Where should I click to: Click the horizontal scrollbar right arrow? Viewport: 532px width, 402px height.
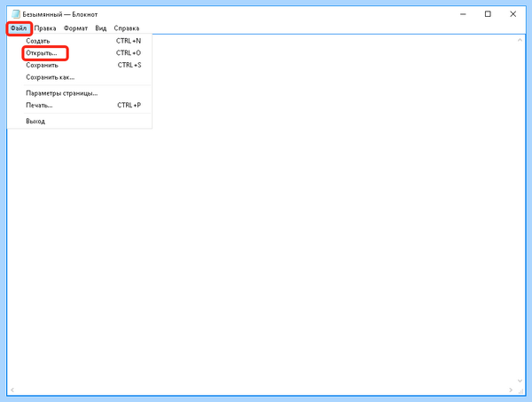coord(511,390)
